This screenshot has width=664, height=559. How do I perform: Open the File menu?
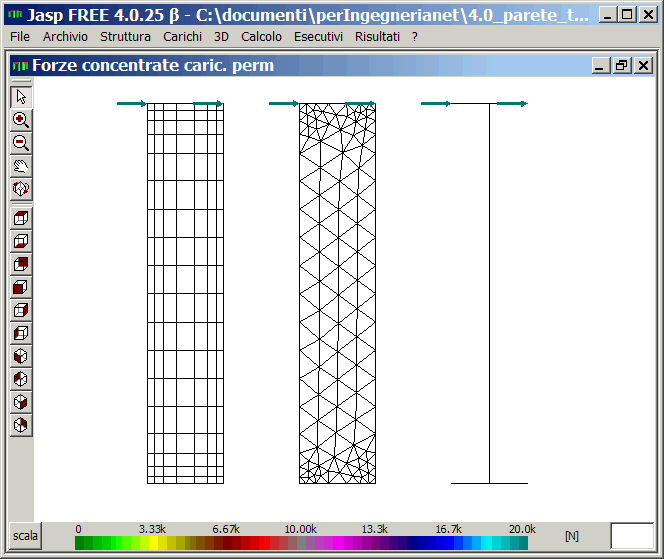(x=20, y=37)
